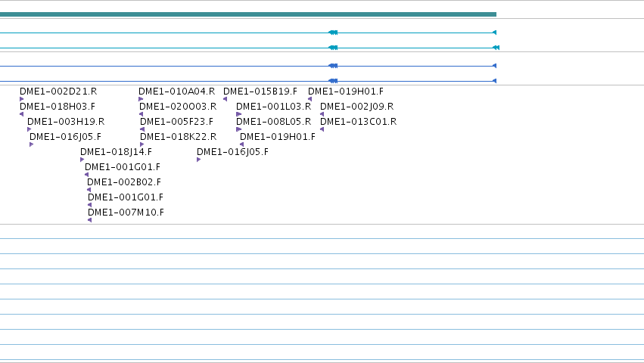Pick feature label DME1-001L03.R

pyautogui.click(x=273, y=107)
